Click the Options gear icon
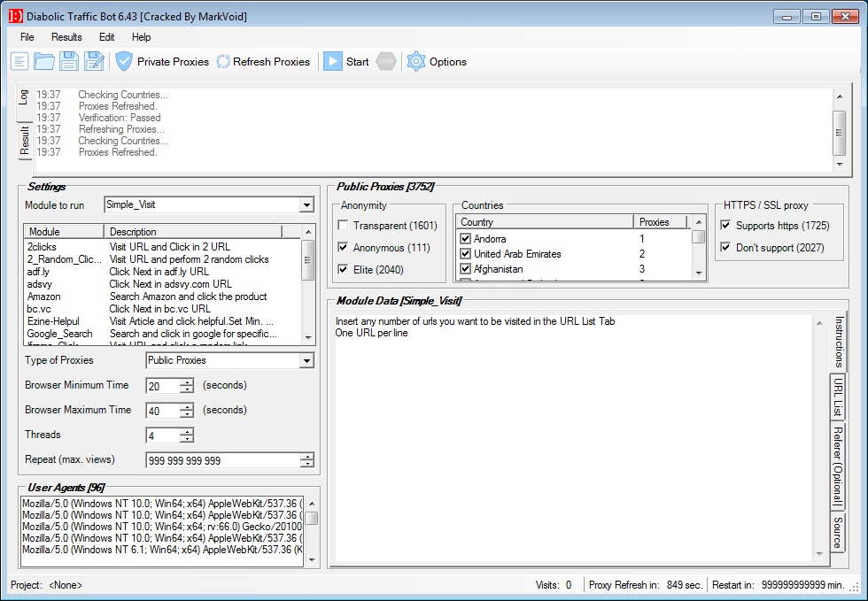 pos(416,61)
